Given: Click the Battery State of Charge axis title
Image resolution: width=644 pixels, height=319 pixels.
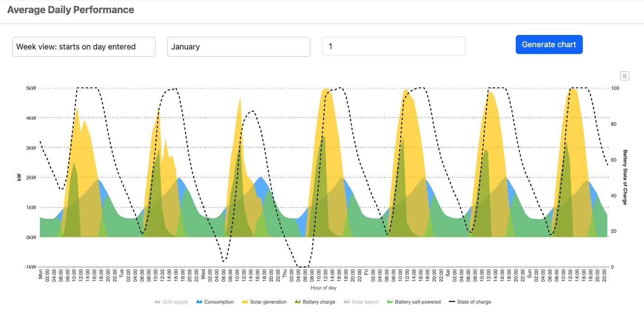Looking at the screenshot, I should [x=625, y=177].
